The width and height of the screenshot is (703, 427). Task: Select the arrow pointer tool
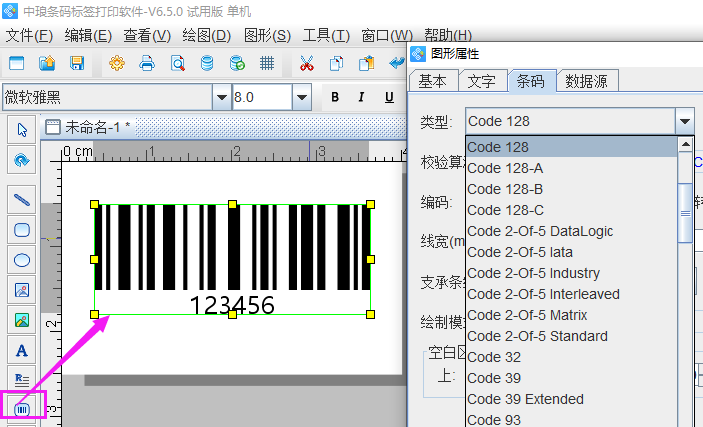(22, 130)
